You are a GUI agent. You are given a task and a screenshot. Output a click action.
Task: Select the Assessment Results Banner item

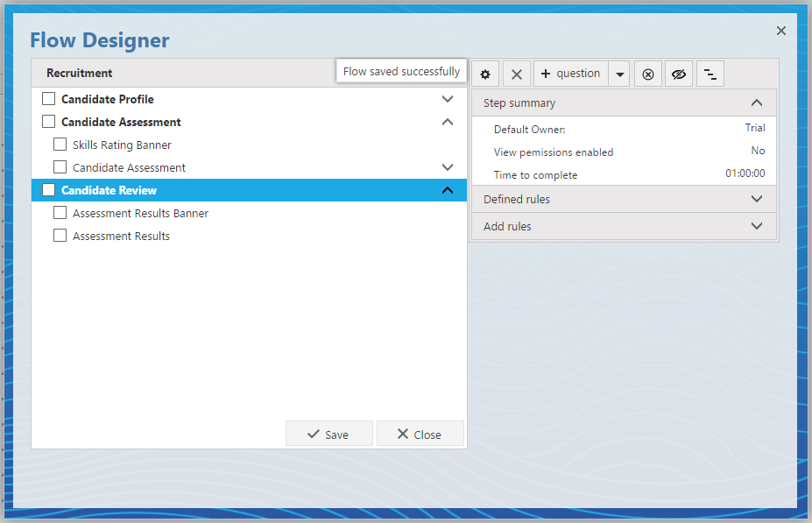(x=140, y=214)
